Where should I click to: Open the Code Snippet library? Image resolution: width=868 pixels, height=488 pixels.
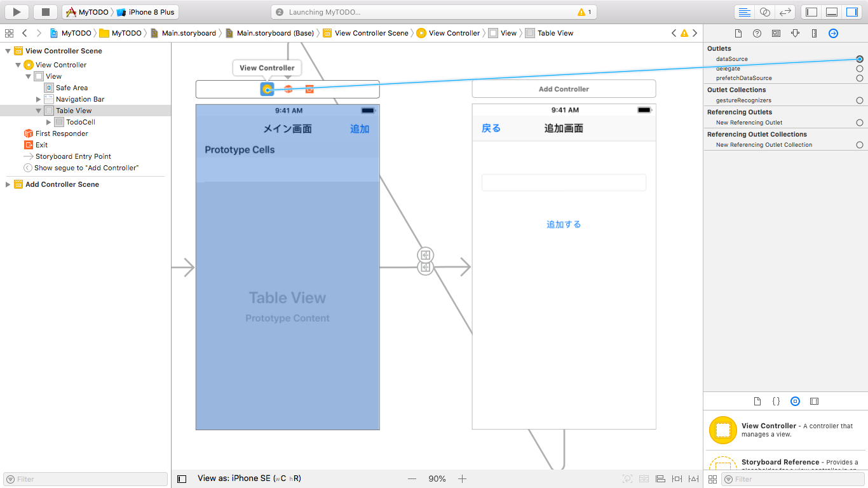pyautogui.click(x=776, y=401)
